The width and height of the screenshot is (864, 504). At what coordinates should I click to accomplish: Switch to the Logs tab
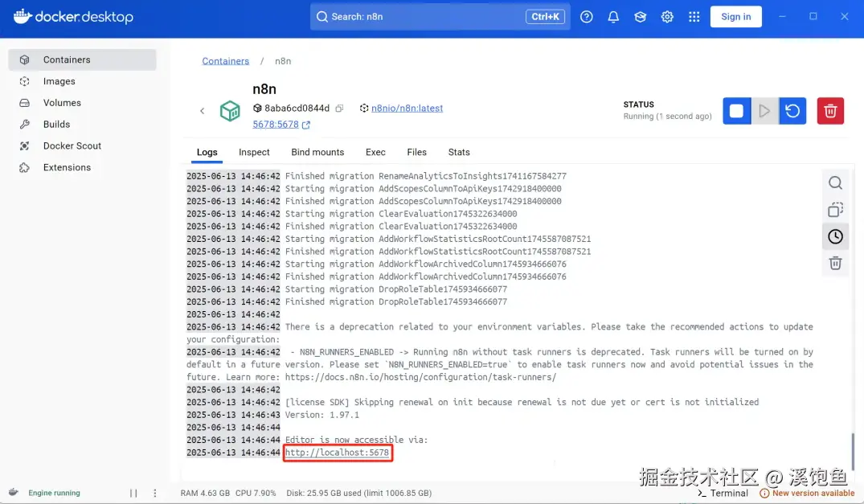click(x=207, y=152)
